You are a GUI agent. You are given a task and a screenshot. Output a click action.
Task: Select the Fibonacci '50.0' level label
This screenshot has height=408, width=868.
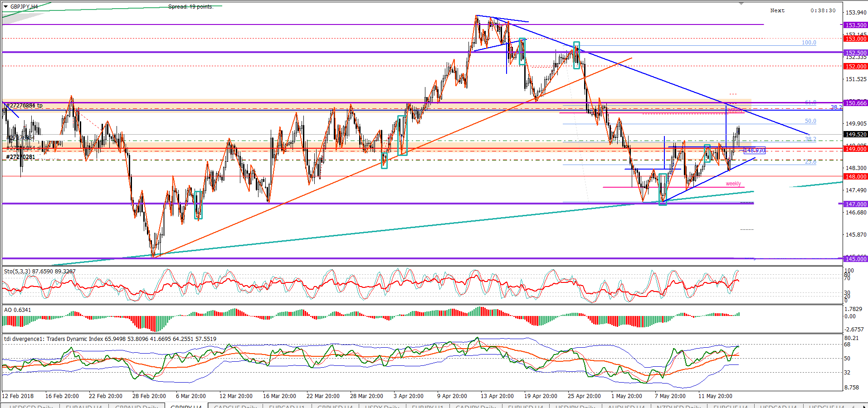(810, 121)
